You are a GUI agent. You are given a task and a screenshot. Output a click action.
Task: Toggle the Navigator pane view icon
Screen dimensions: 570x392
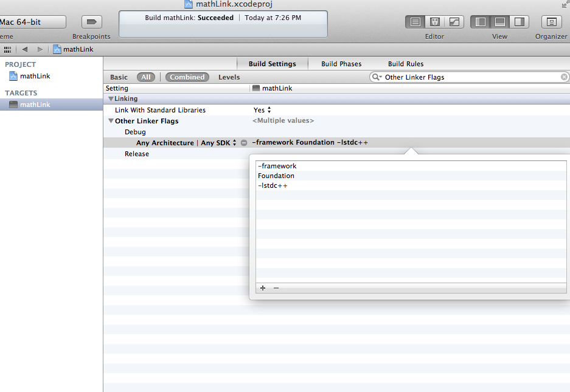480,22
